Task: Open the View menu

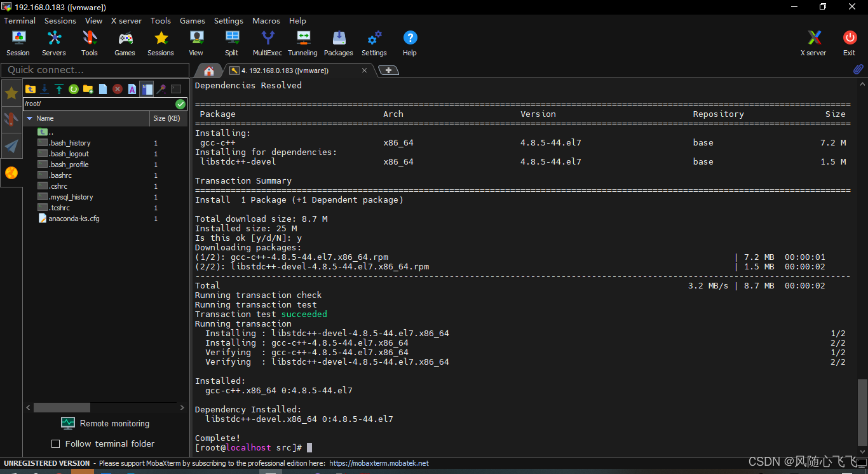Action: click(x=93, y=20)
